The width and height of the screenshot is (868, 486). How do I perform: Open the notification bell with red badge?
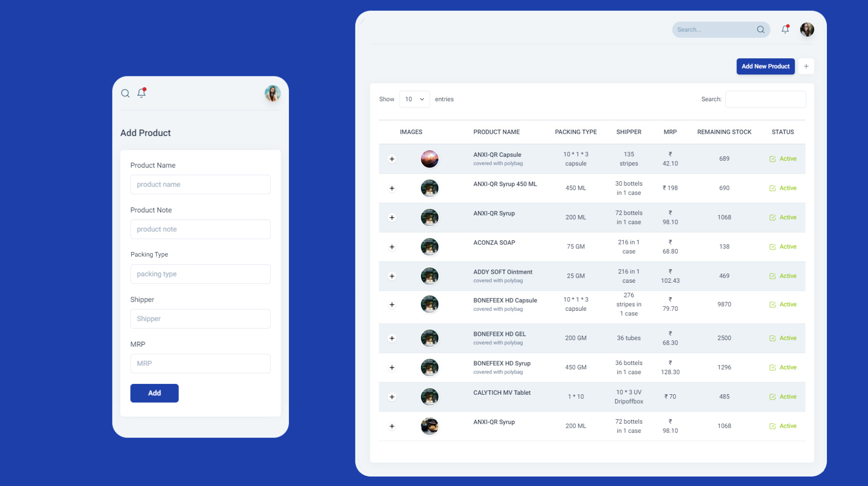(785, 29)
